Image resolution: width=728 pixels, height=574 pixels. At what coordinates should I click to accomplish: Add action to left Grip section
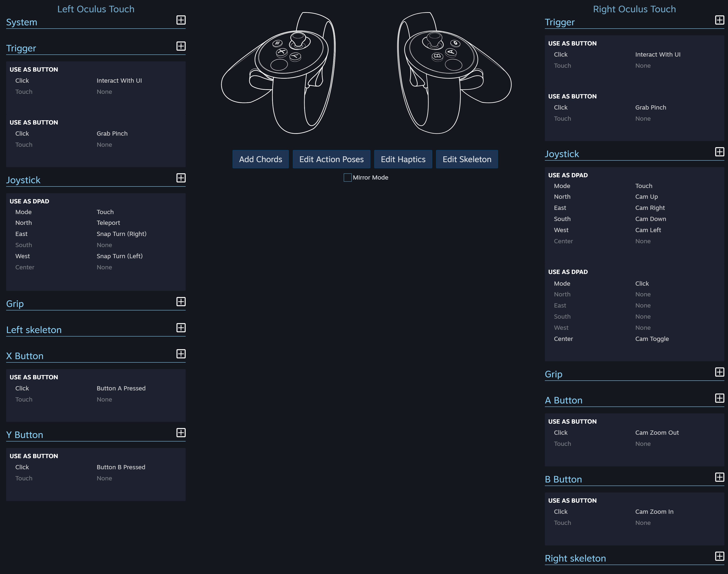coord(181,301)
